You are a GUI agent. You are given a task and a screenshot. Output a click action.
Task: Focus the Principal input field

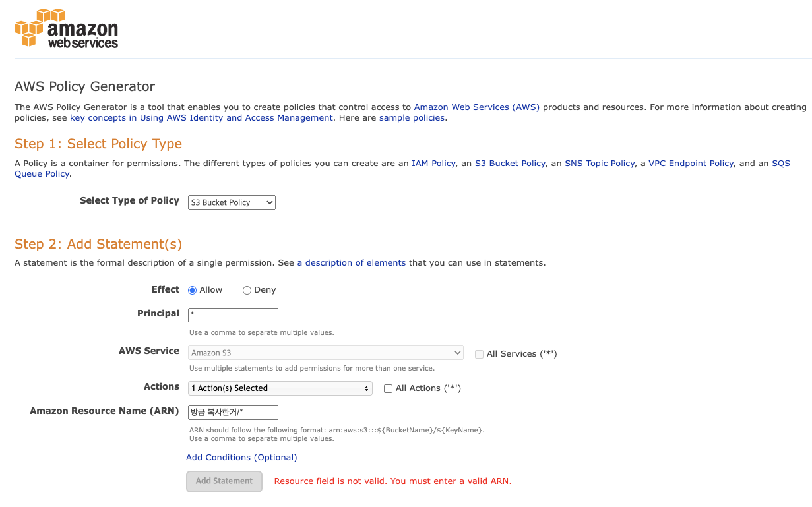tap(233, 315)
